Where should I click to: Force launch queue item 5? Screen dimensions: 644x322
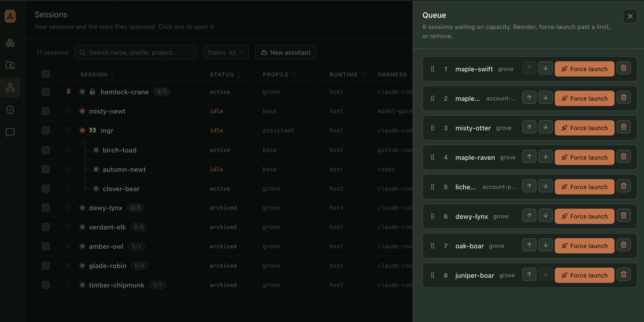pyautogui.click(x=584, y=187)
